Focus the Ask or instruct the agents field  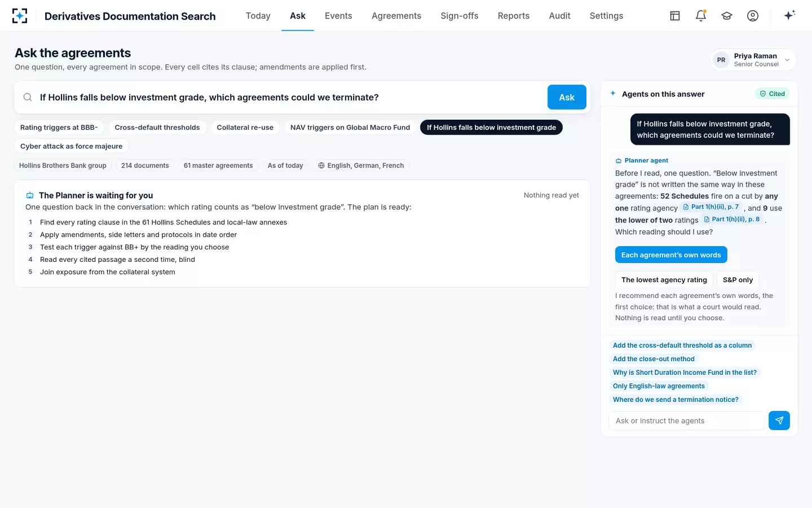687,421
